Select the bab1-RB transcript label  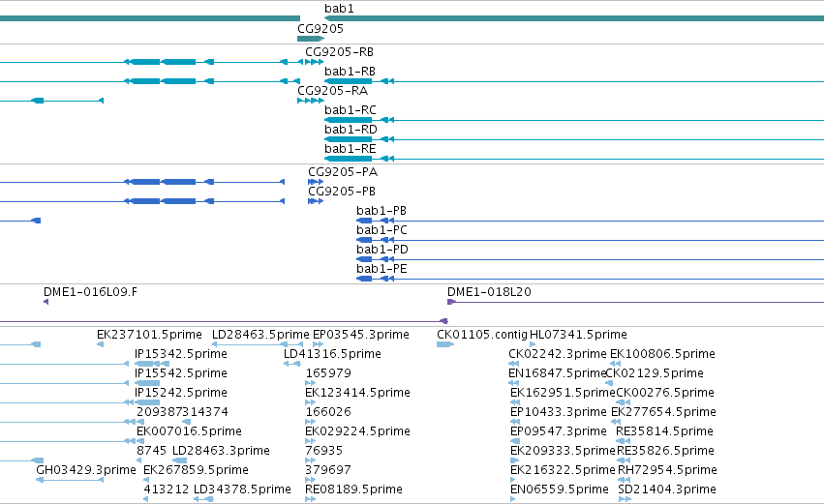pos(350,71)
